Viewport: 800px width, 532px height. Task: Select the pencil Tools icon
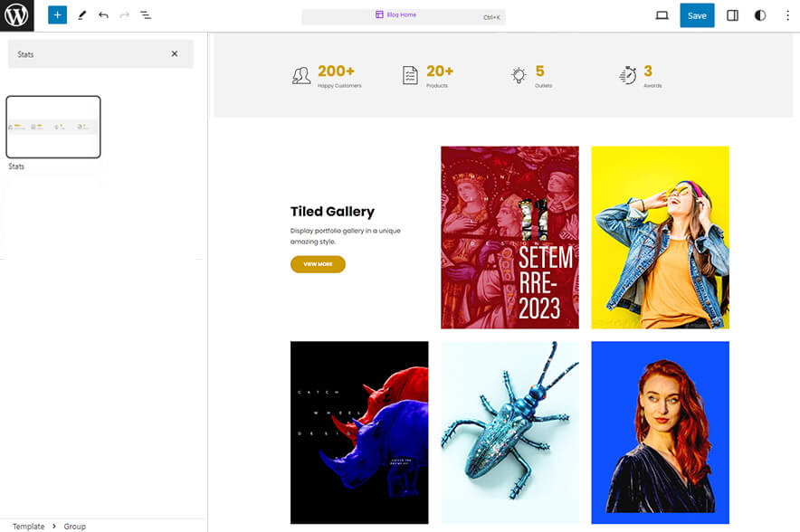[x=81, y=15]
